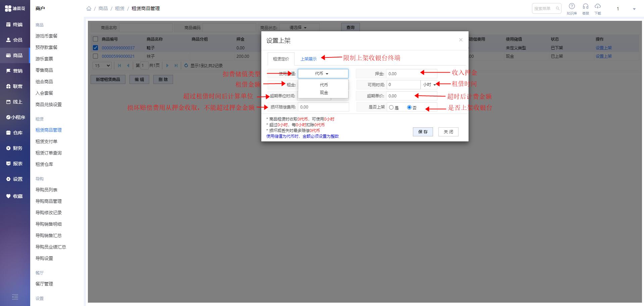Click the search magnifier in 搜索菜单 box
The height and width of the screenshot is (306, 644).
coord(557,8)
